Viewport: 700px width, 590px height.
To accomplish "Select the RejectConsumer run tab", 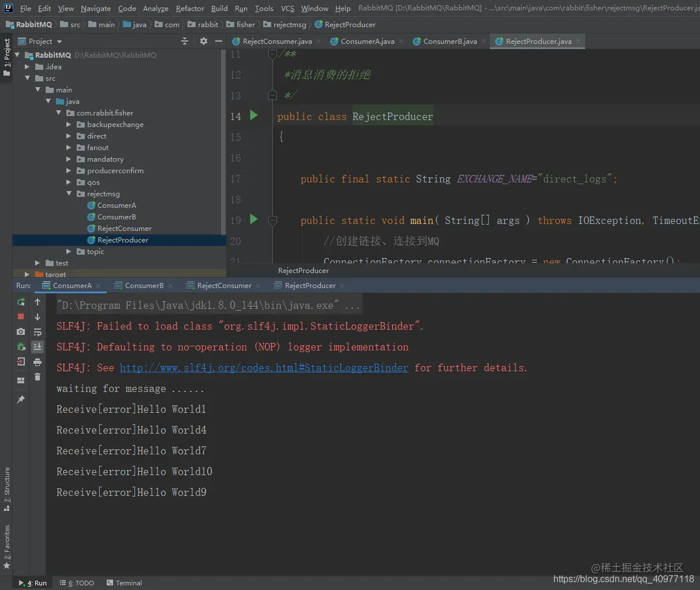I will pos(224,285).
